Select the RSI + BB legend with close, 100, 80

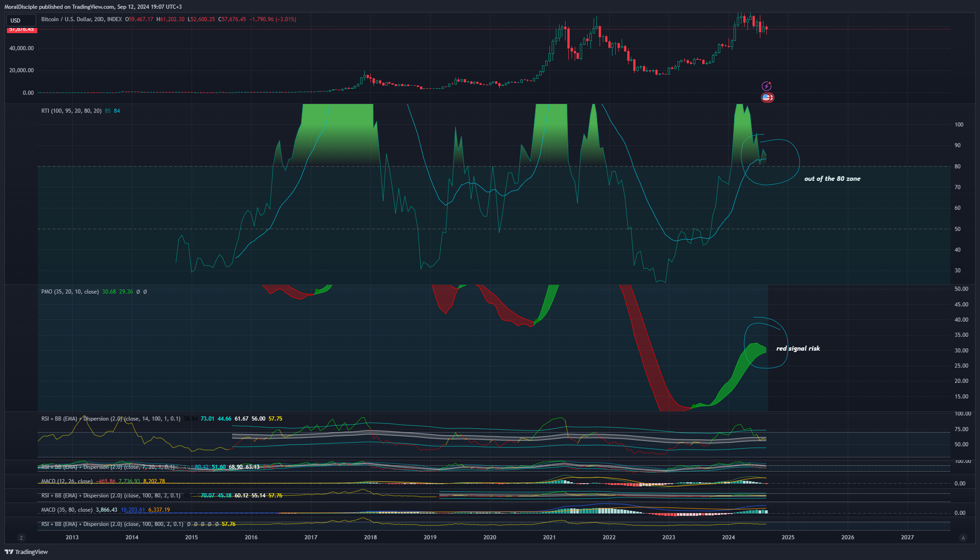[111, 496]
